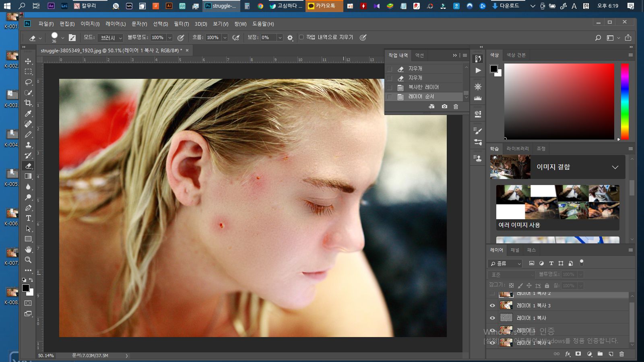Open 필터(T) menu
The image size is (644, 362).
coord(181,24)
